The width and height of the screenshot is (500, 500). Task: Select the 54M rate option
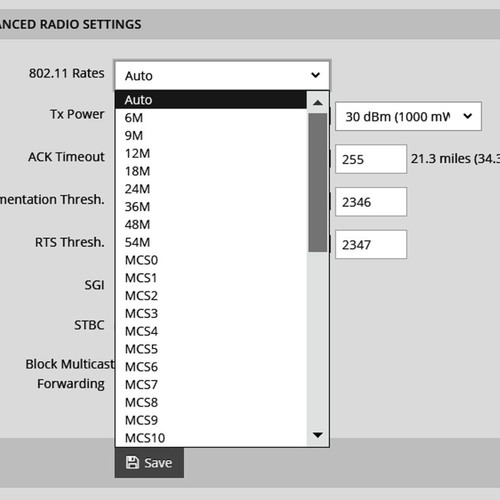(211, 242)
